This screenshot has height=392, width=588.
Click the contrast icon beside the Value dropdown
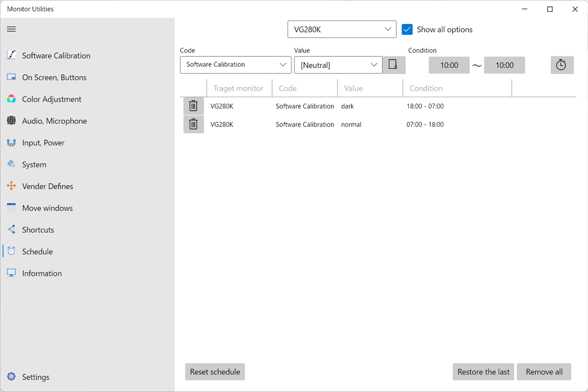(394, 65)
